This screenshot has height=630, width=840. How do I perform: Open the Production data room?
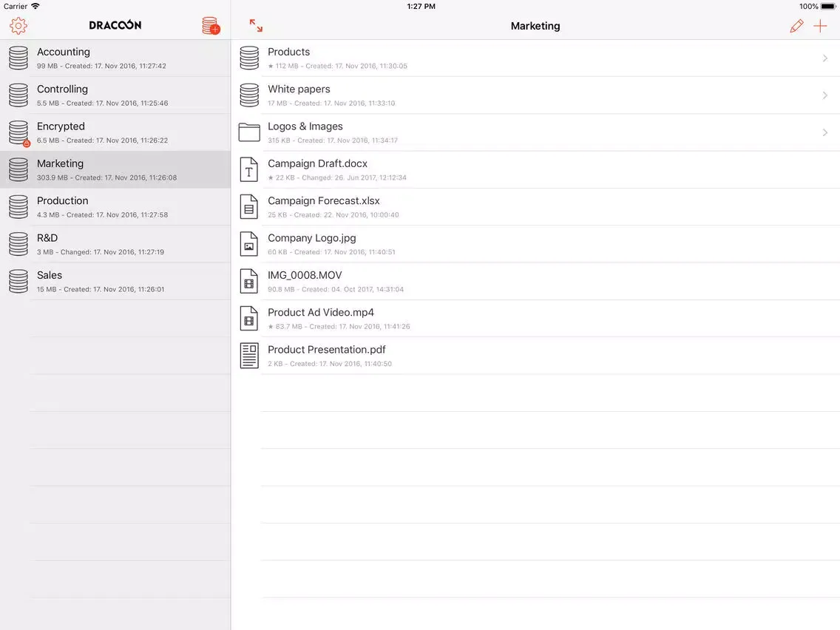click(115, 206)
